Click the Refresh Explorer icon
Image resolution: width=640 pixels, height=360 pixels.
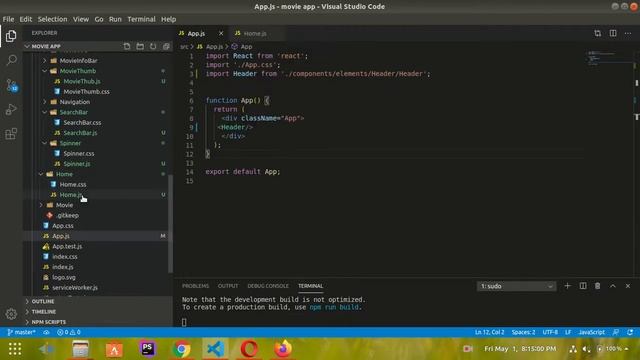point(153,47)
